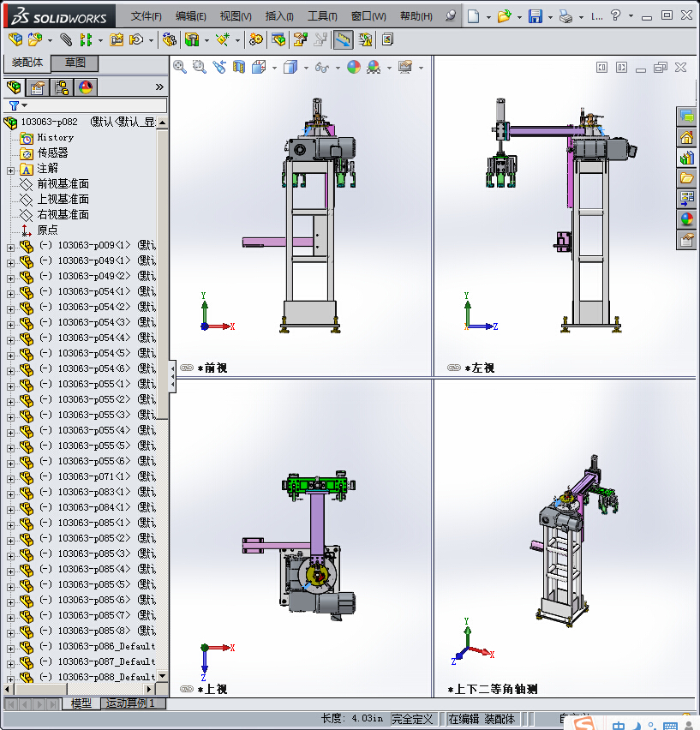
Task: Open the View Orientation dropdown arrow
Action: pyautogui.click(x=274, y=68)
